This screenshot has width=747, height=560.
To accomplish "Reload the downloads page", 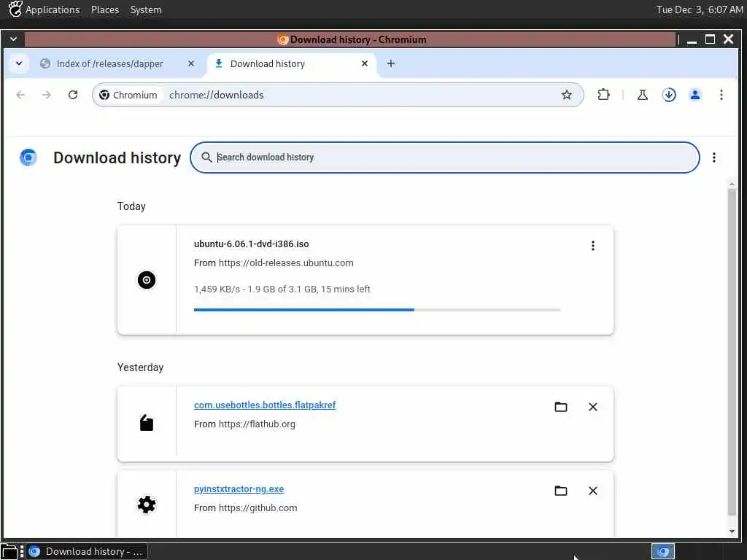I will (x=73, y=95).
